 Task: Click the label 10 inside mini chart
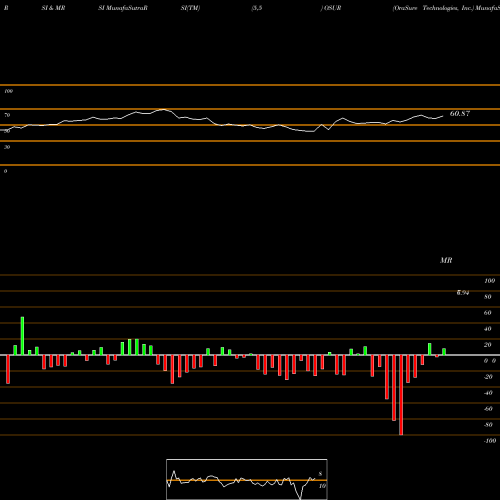322,486
